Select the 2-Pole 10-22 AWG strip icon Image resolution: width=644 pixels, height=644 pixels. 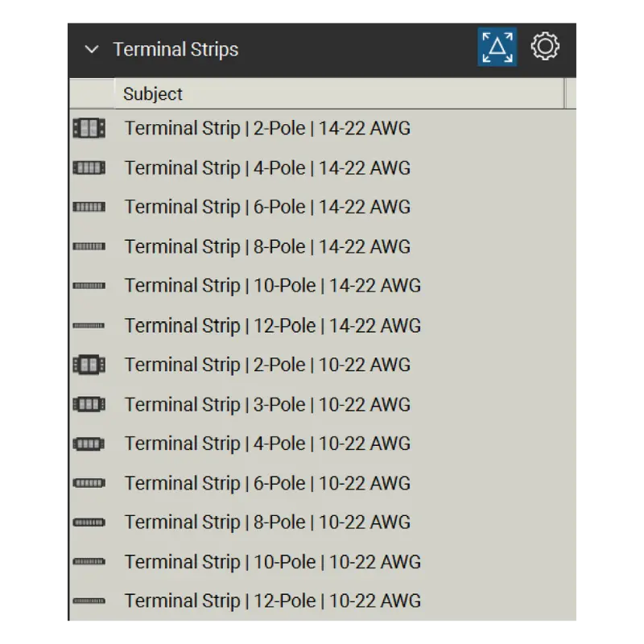(89, 365)
